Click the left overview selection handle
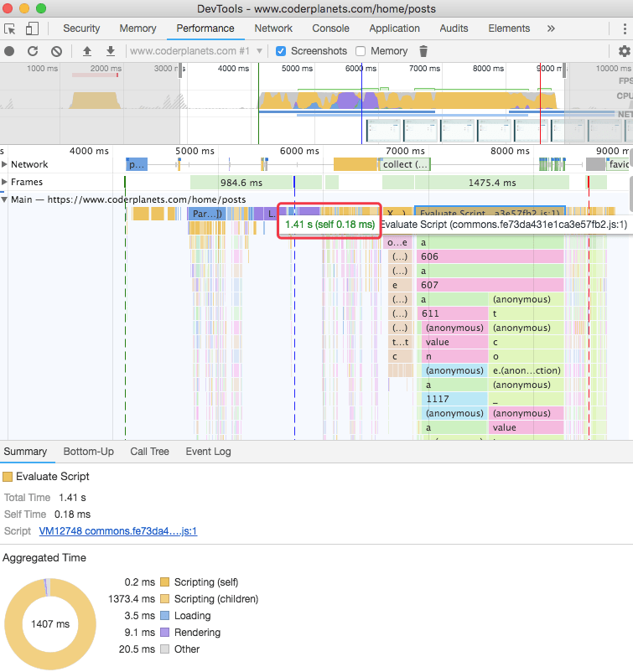Viewport: 633px width, 672px height. [180, 70]
